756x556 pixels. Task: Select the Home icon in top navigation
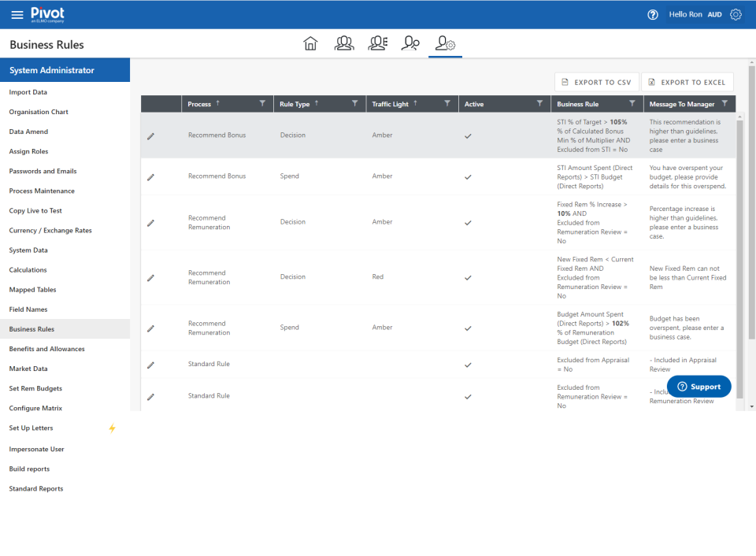click(x=310, y=43)
